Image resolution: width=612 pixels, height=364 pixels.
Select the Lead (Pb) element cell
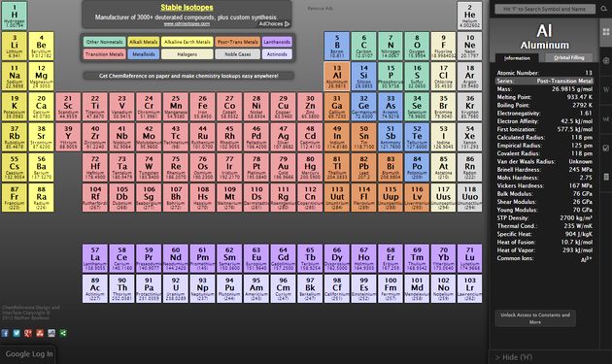pyautogui.click(x=363, y=167)
